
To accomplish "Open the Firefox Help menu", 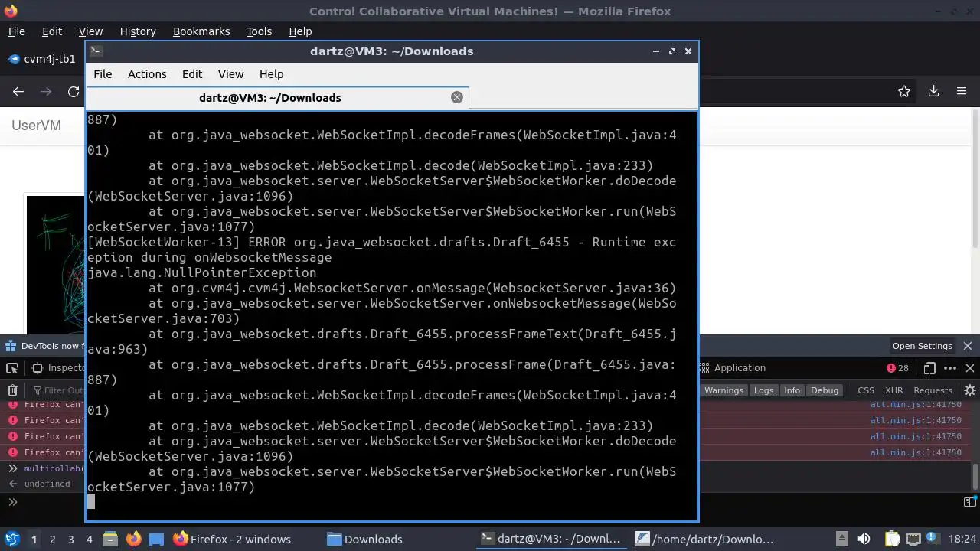I will pyautogui.click(x=300, y=31).
